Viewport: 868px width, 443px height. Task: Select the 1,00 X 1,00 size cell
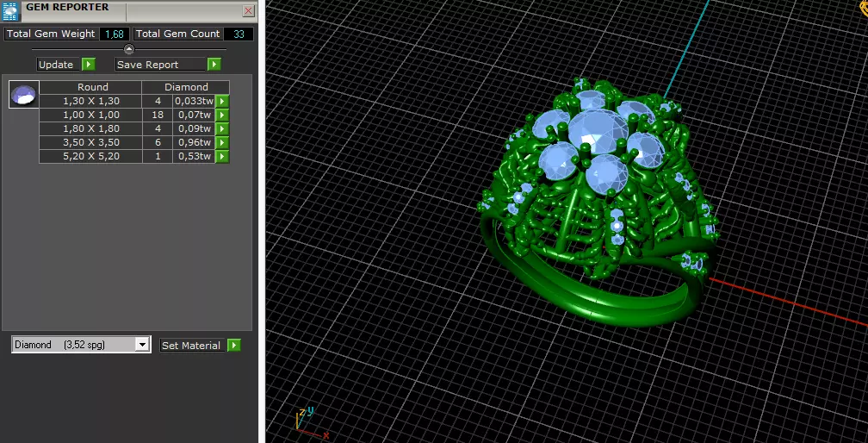coord(90,115)
